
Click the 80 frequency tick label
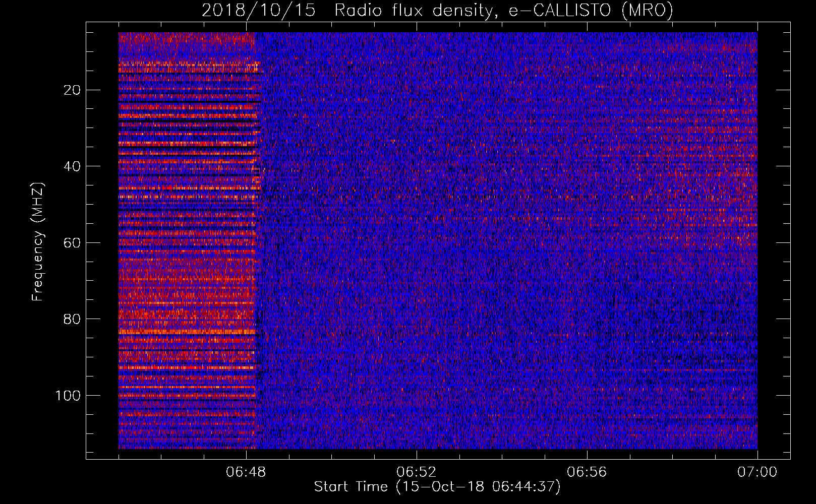pyautogui.click(x=73, y=319)
